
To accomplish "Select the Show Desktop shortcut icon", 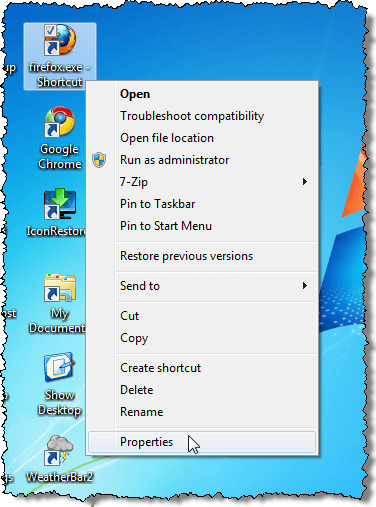I will click(x=59, y=384).
